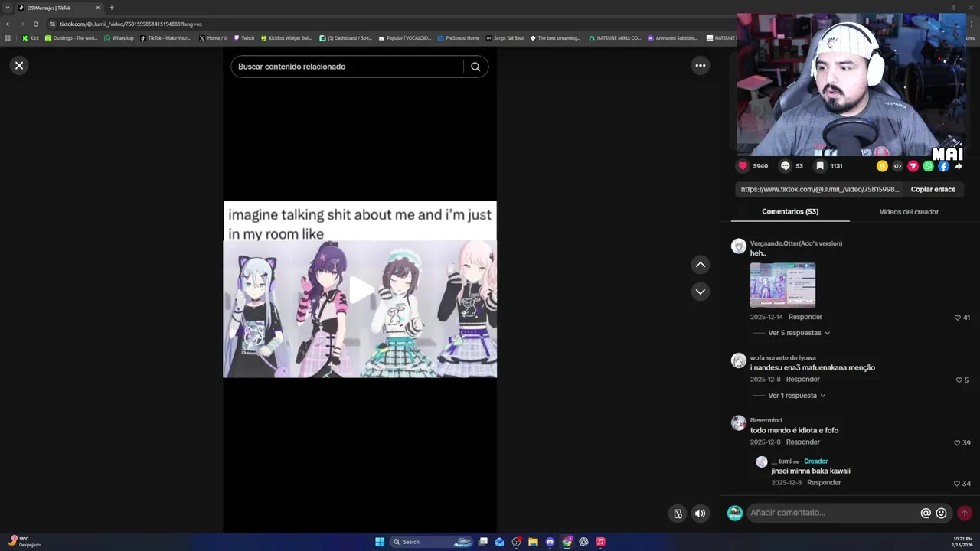This screenshot has width=980, height=551.
Task: Save video with bookmark icon
Action: [x=820, y=166]
